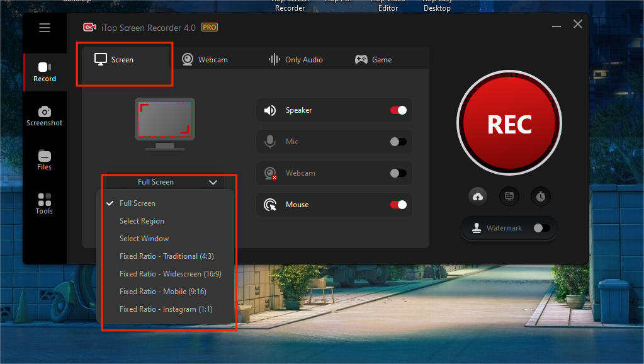Click the PRO badge
This screenshot has height=364, width=644.
[208, 27]
